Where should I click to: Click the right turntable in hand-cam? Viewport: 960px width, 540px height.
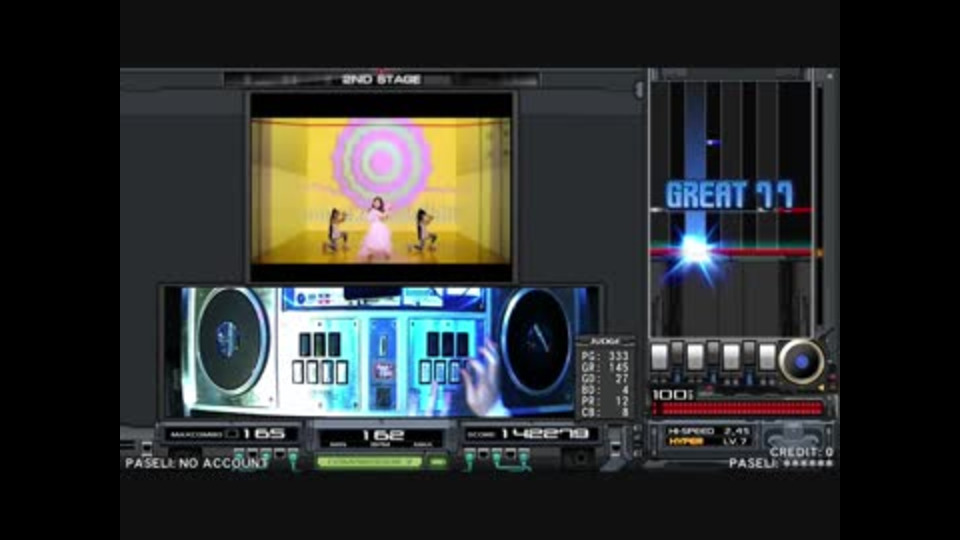pyautogui.click(x=535, y=340)
